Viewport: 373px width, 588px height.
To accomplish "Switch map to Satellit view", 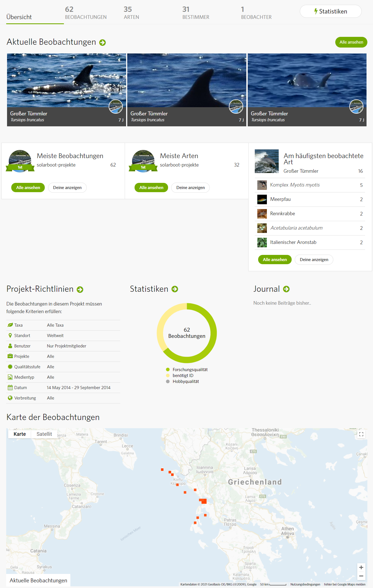I will (x=44, y=434).
